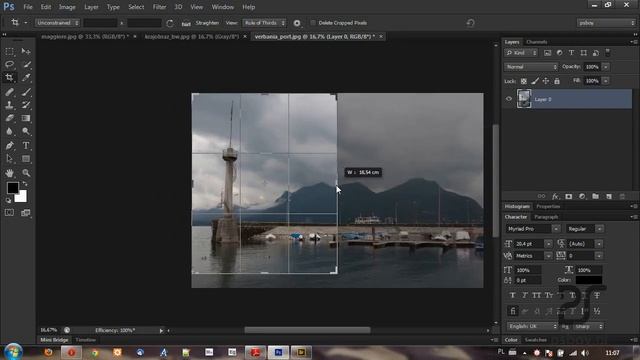The width and height of the screenshot is (640, 360).
Task: Change the screen mode
Action: pos(26,213)
